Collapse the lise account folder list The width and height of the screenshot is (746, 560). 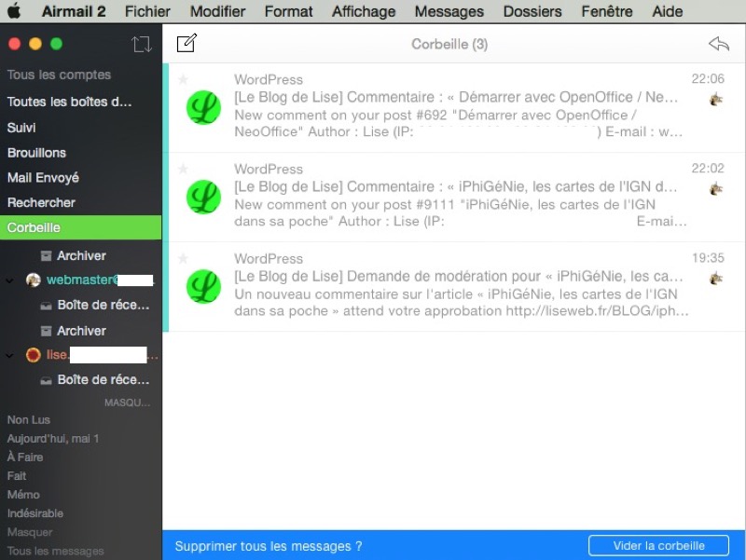coord(10,355)
